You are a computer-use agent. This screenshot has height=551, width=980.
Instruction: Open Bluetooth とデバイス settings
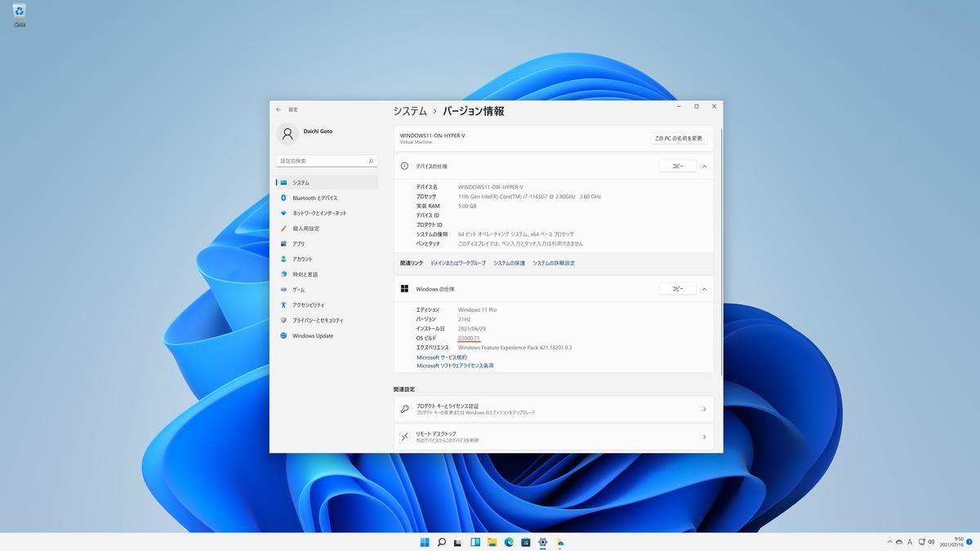pos(327,198)
